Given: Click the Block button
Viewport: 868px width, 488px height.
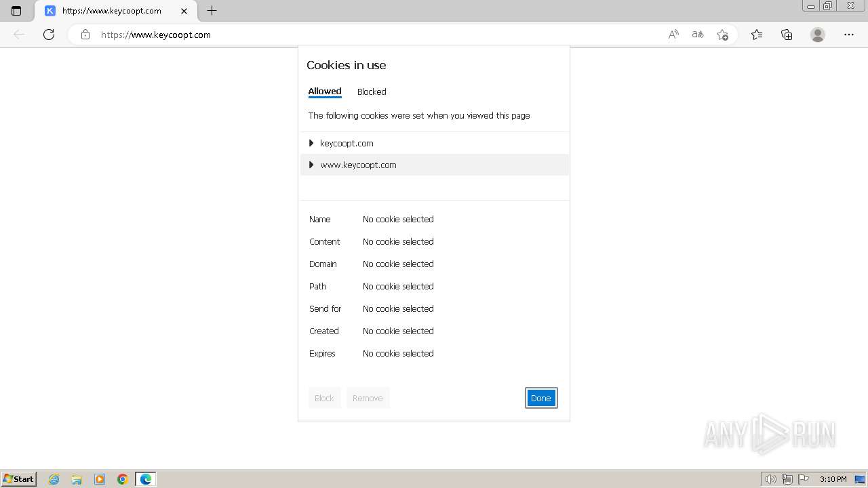Looking at the screenshot, I should click(324, 398).
